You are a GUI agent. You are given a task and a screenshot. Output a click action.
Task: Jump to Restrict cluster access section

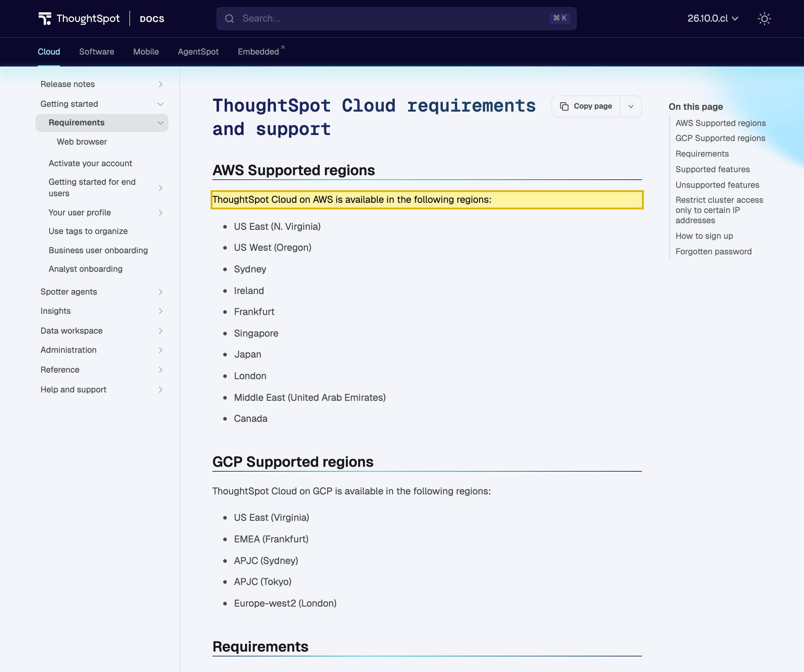click(719, 210)
